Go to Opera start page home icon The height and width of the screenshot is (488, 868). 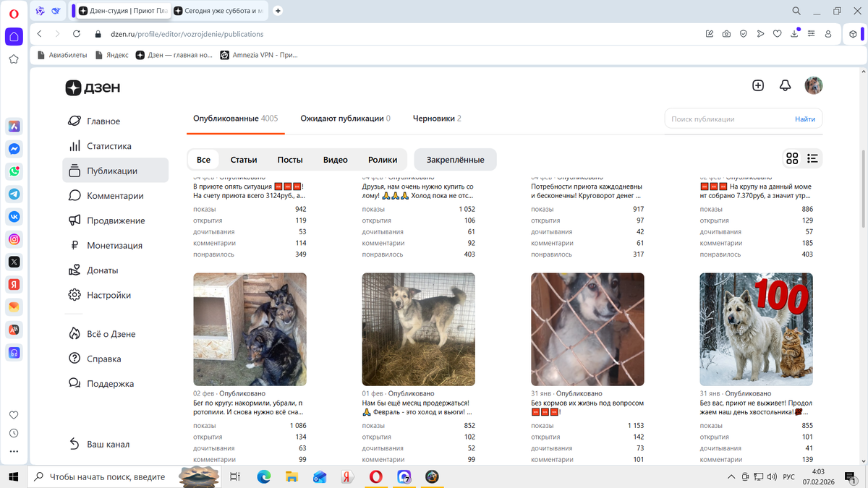pyautogui.click(x=14, y=36)
